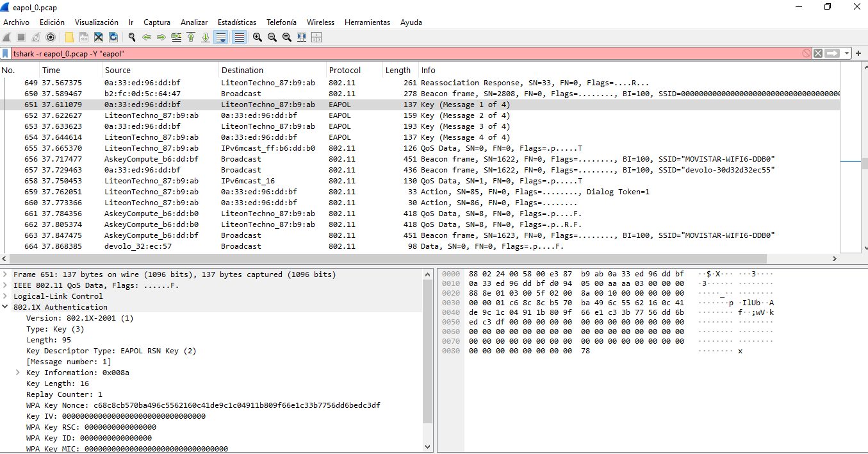Jump to the last packet

click(x=206, y=37)
